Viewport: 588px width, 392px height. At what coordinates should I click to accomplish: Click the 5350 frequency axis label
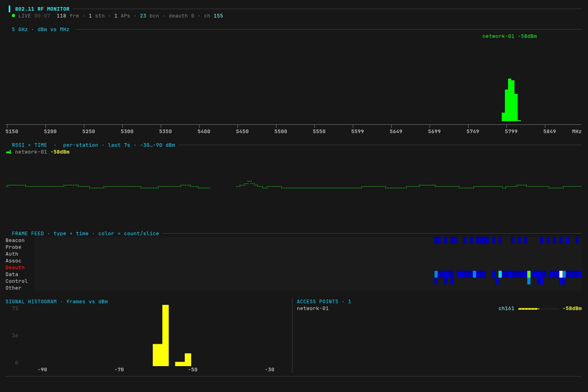point(165,132)
